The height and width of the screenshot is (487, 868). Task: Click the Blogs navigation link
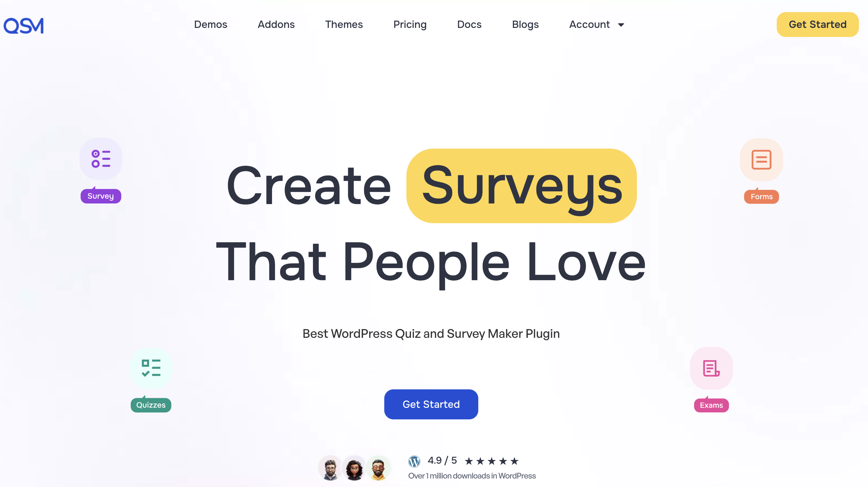point(525,25)
